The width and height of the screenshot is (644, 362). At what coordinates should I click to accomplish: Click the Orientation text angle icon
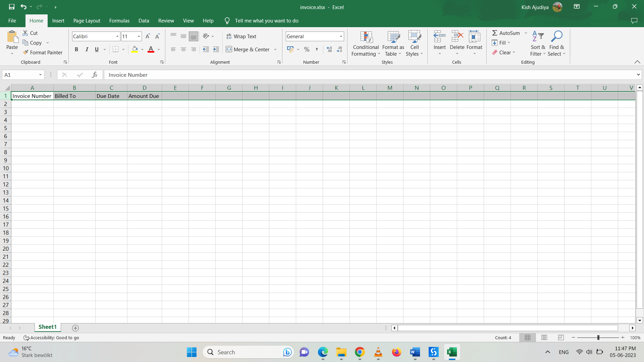[x=206, y=36]
